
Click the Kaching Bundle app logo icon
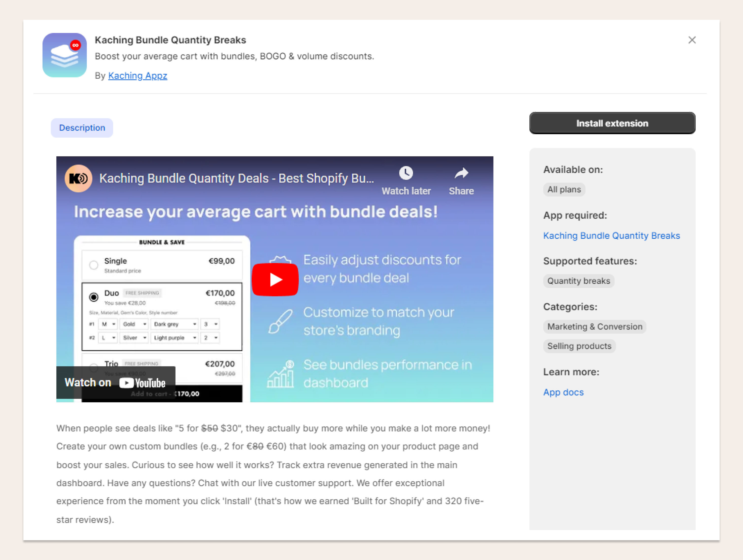pyautogui.click(x=64, y=55)
